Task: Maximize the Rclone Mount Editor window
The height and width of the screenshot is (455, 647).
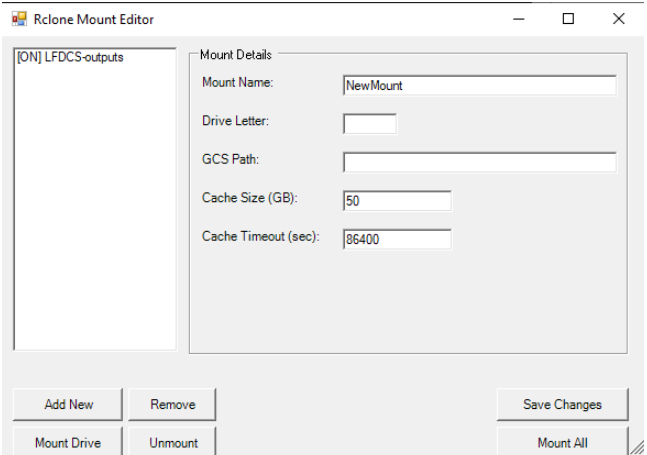Action: point(568,19)
